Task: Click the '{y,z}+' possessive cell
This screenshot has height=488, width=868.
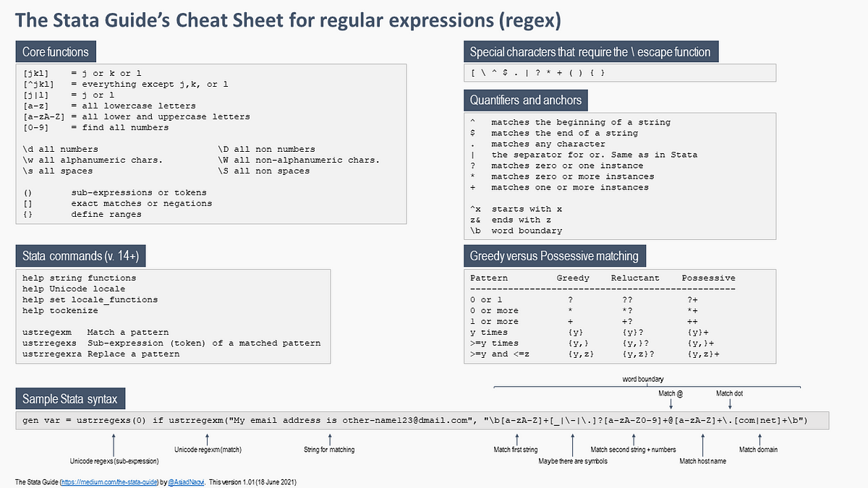Action: pyautogui.click(x=703, y=354)
